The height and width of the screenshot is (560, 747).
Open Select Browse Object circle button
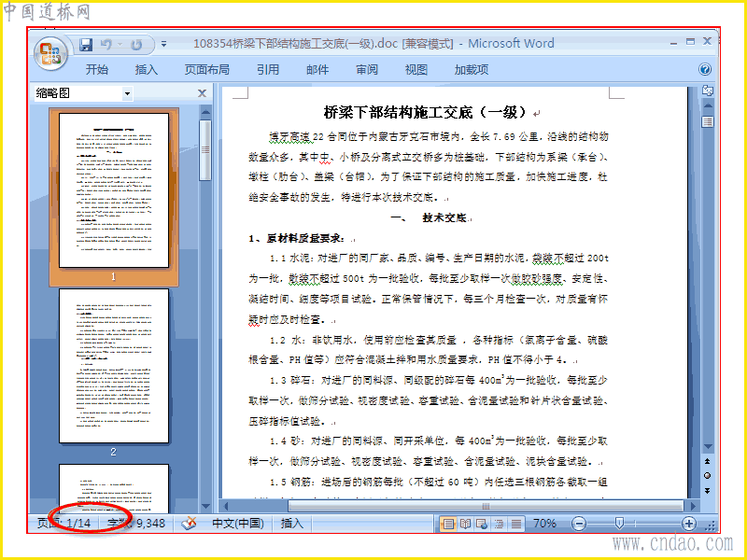(x=708, y=476)
